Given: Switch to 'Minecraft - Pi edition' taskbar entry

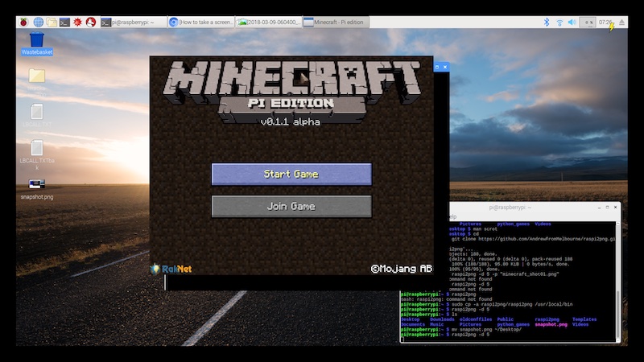Looking at the screenshot, I should pos(336,23).
